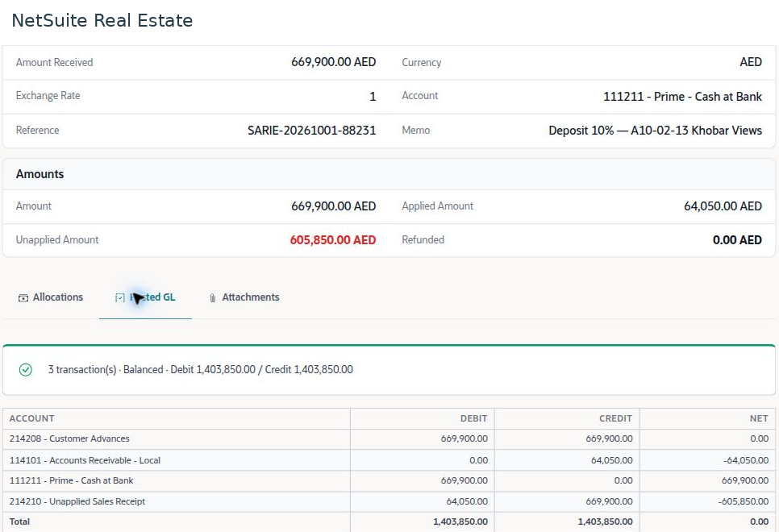
Task: Click the Exchange Rate field label
Action: coord(48,96)
